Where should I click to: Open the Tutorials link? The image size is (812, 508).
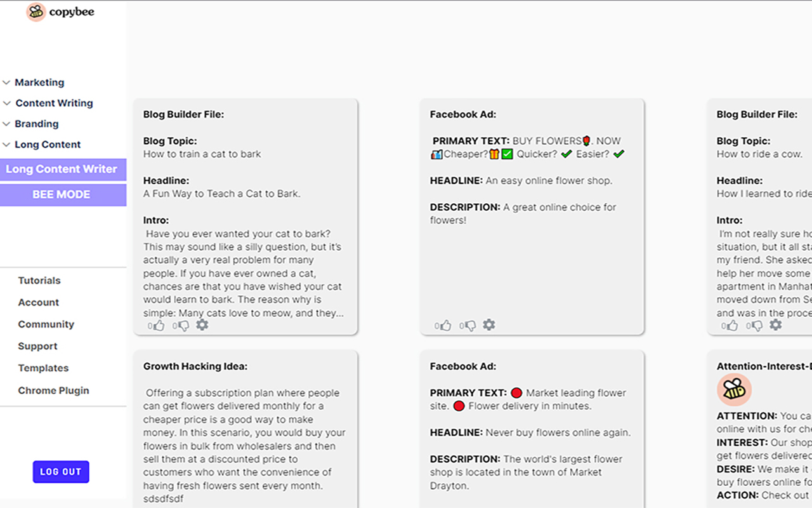coord(39,281)
